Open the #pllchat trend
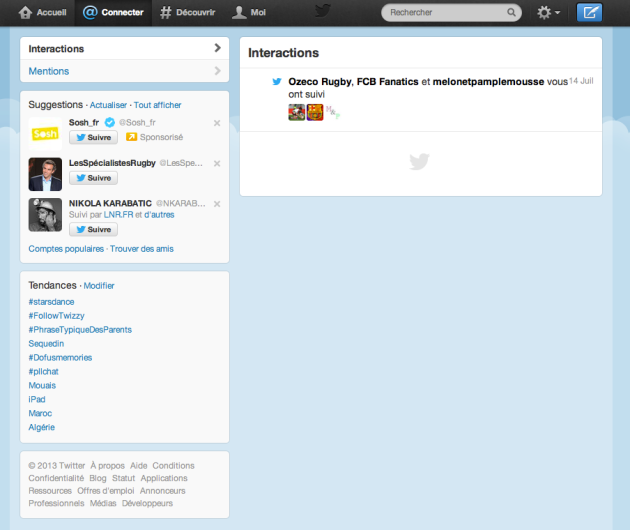 [x=43, y=371]
